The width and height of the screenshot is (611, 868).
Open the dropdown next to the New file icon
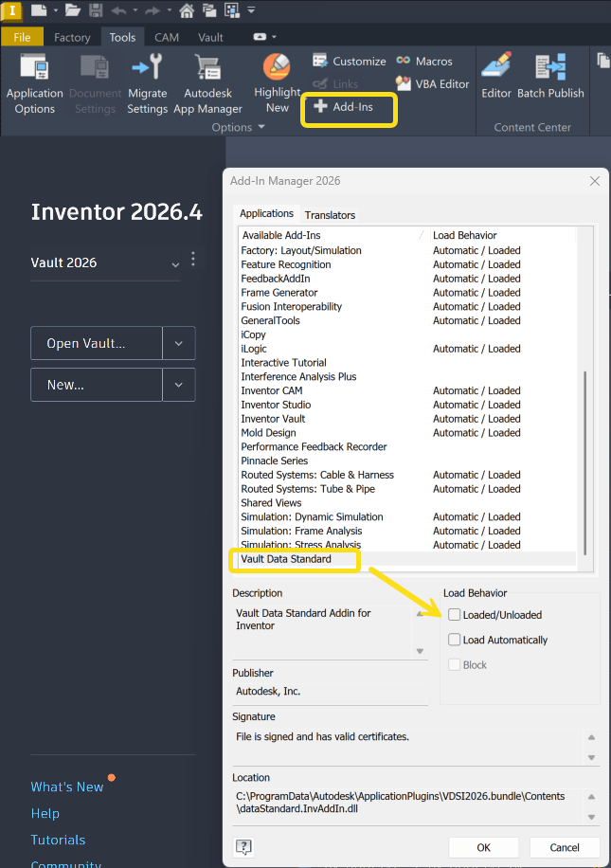(55, 10)
